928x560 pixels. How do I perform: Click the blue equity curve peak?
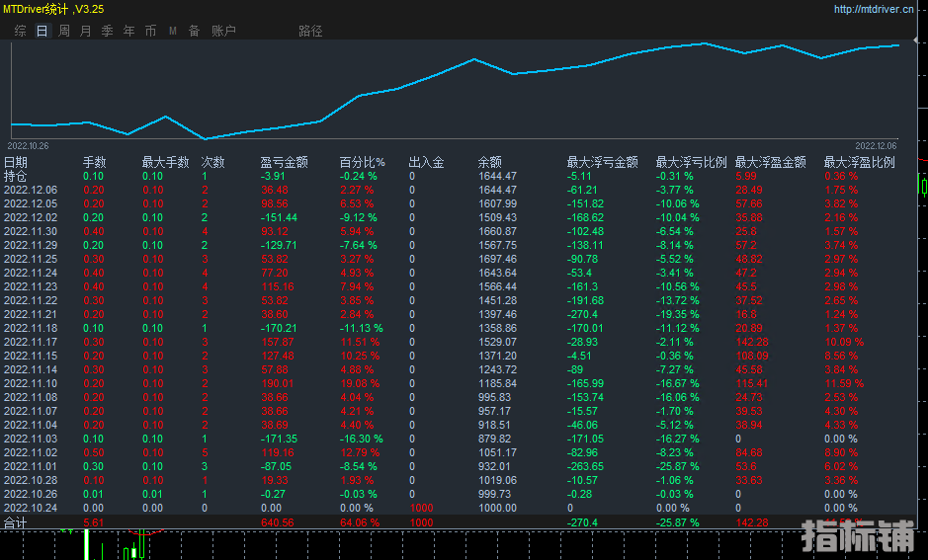tap(705, 43)
